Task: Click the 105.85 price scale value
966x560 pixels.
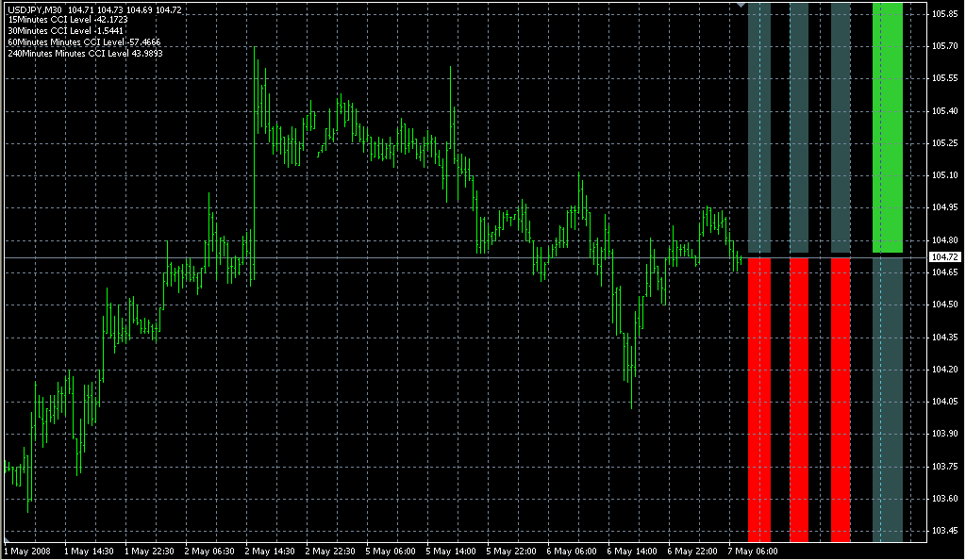Action: point(945,13)
